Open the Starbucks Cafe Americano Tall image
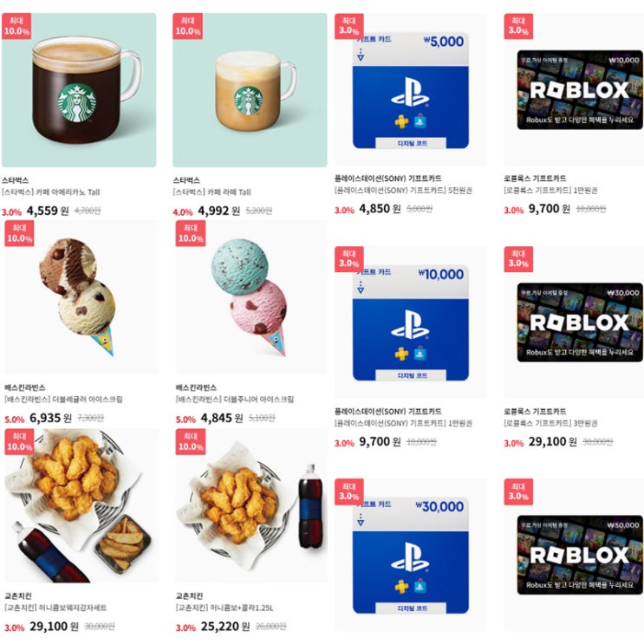 click(79, 90)
